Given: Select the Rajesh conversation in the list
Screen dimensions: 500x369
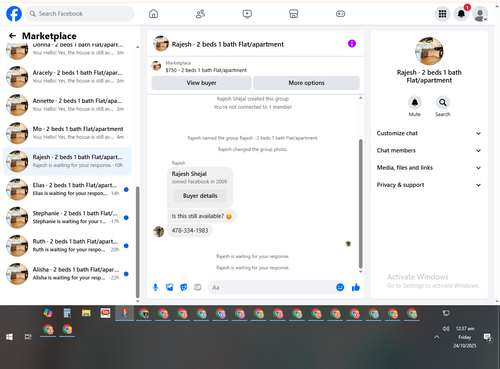Looking at the screenshot, I should pyautogui.click(x=67, y=161).
